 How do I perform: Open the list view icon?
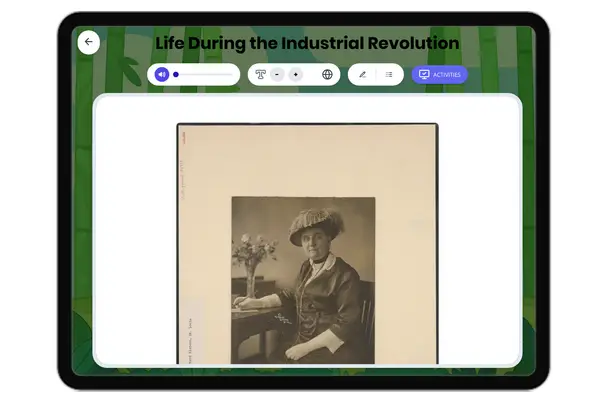(389, 74)
